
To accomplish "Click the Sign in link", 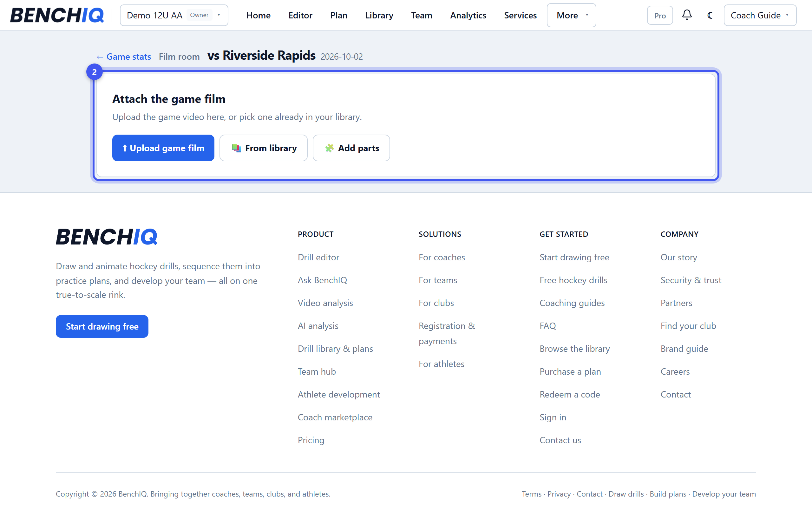I will (553, 417).
